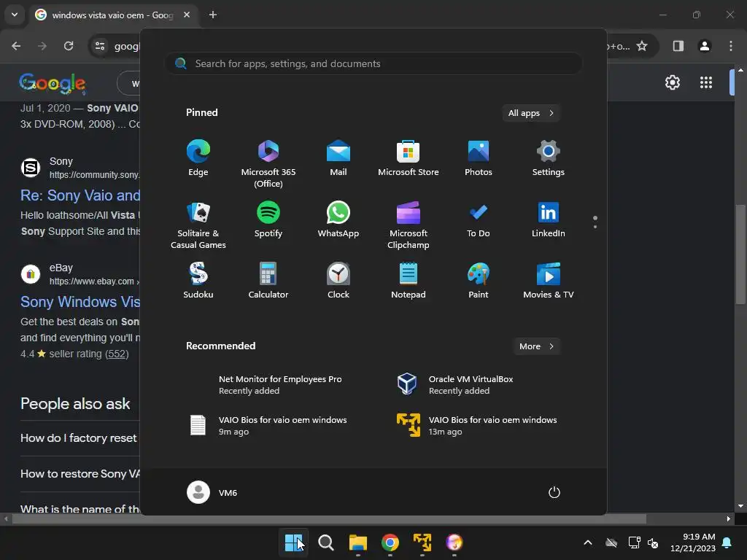Go to Google homepage via logo
The image size is (747, 560).
pos(53,84)
